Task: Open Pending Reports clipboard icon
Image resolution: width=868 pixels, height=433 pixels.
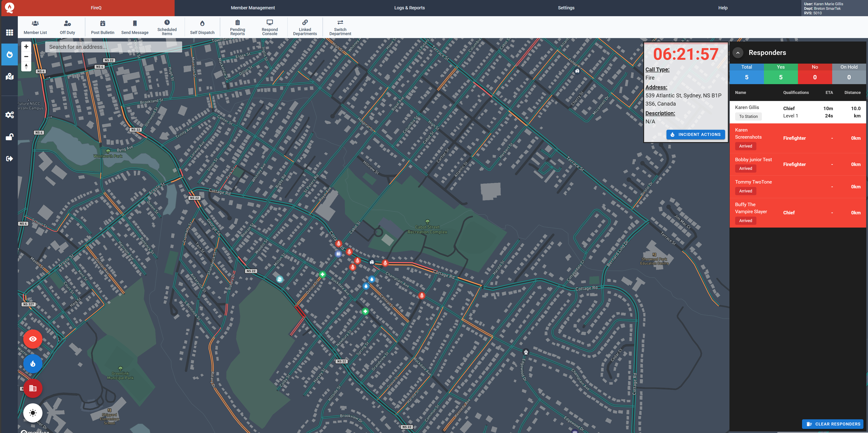Action: pos(238,27)
